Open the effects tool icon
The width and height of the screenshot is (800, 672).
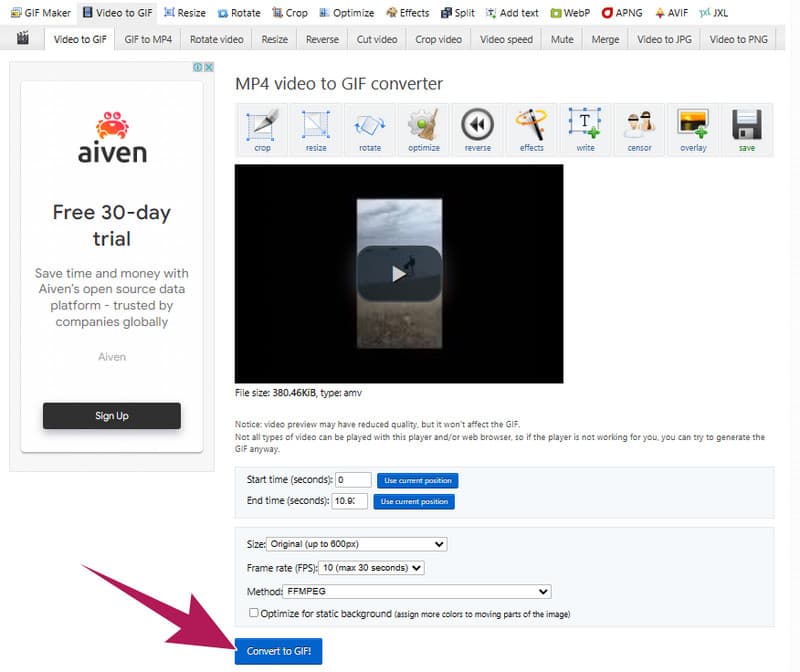(532, 129)
